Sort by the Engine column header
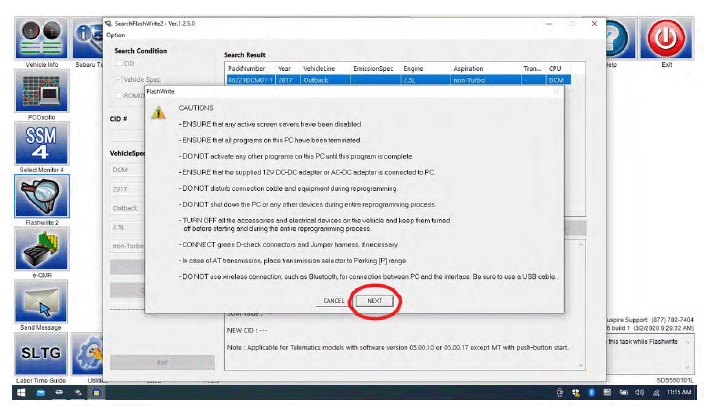 click(x=425, y=69)
